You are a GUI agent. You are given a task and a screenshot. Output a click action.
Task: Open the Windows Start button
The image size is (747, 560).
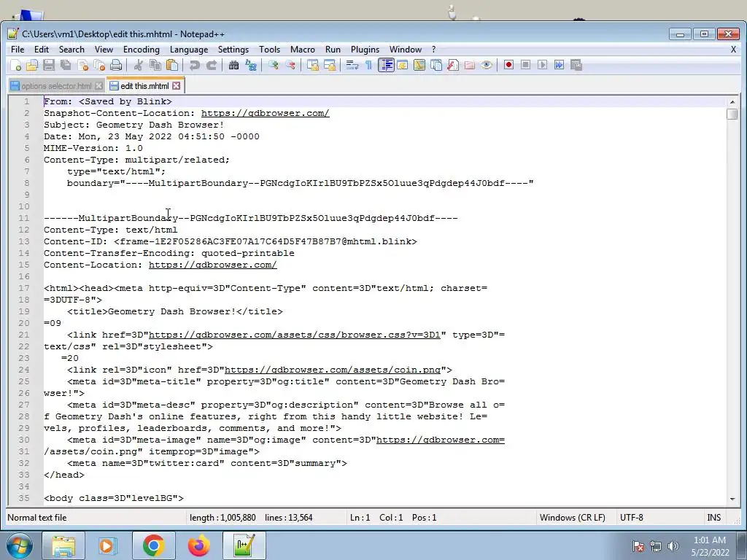point(19,545)
